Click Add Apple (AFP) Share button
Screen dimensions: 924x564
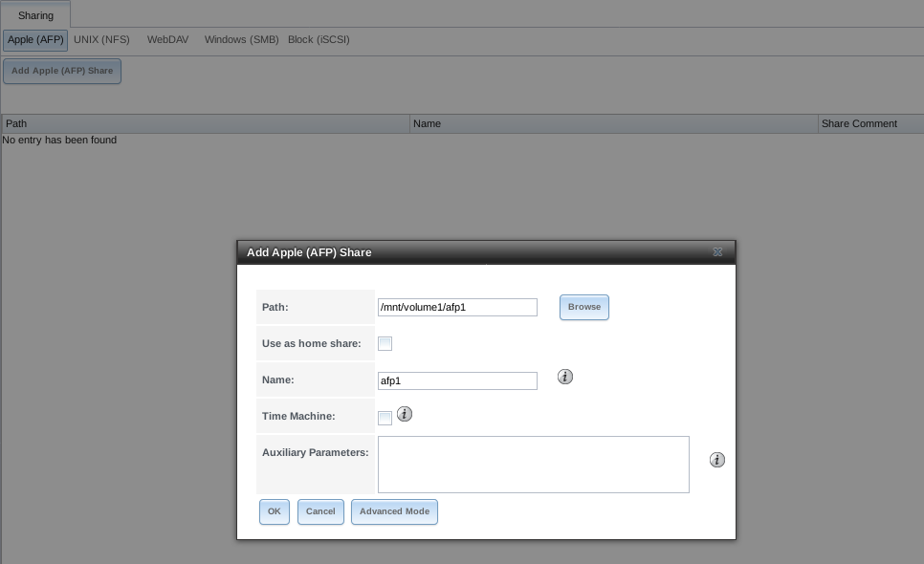(62, 71)
